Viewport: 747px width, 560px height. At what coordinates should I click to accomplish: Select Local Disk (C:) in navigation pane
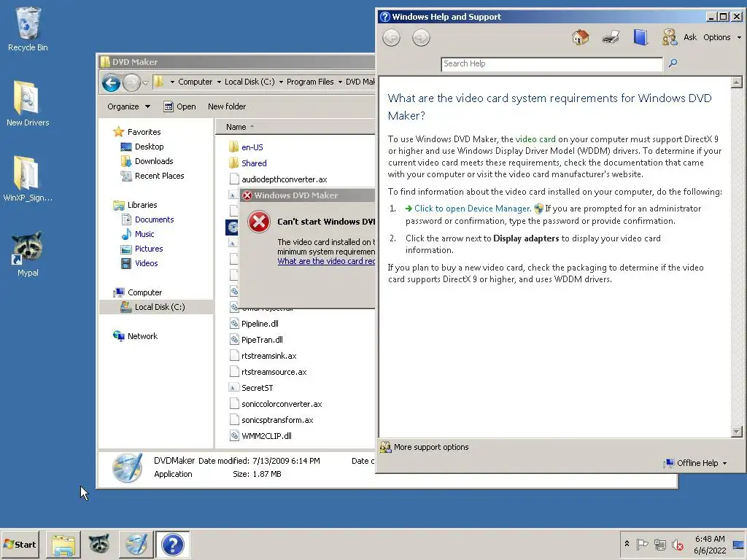click(x=159, y=307)
